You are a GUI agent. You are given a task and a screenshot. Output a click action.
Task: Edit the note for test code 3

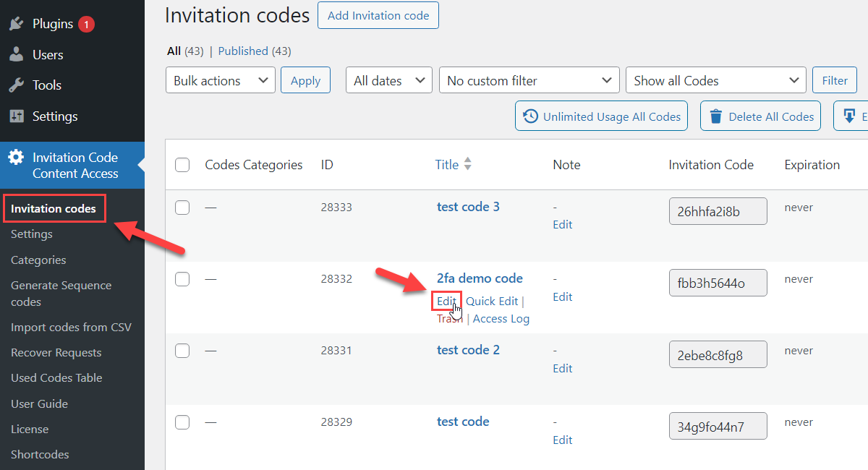562,225
